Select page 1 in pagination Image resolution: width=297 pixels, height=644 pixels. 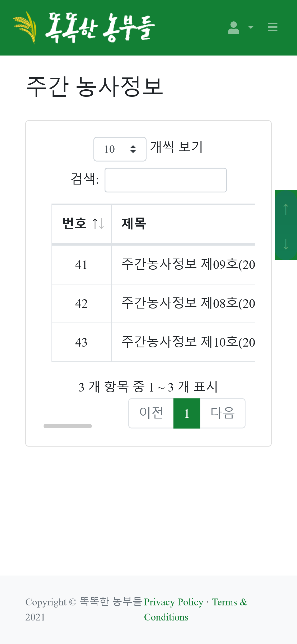coord(187,413)
